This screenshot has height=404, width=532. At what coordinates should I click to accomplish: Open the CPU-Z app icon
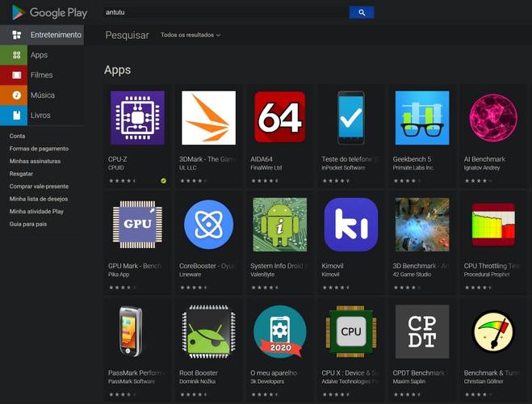(x=137, y=118)
